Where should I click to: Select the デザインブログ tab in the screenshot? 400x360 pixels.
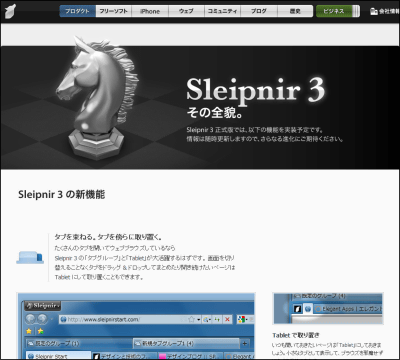tap(189, 356)
